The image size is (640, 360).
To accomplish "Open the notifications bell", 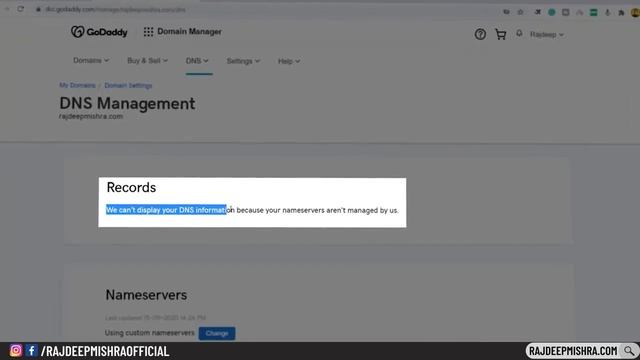I will pyautogui.click(x=519, y=33).
